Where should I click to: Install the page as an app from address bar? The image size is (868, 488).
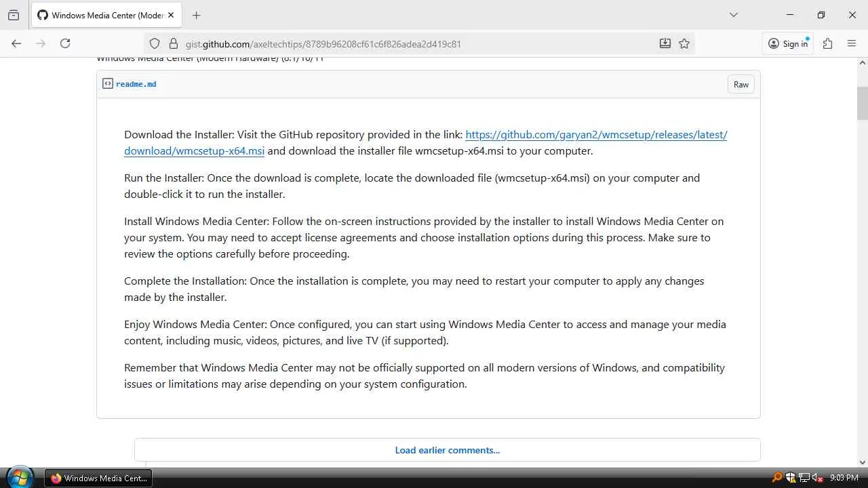(x=665, y=43)
